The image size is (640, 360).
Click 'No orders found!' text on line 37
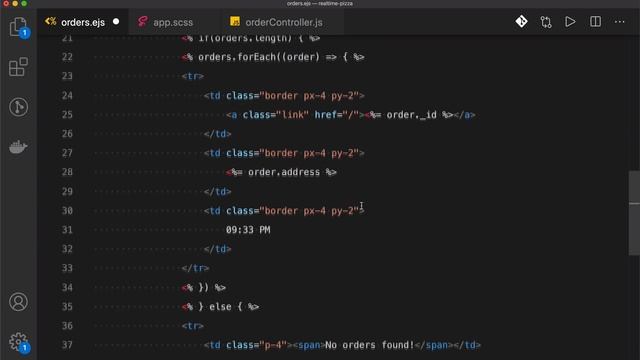pos(369,345)
